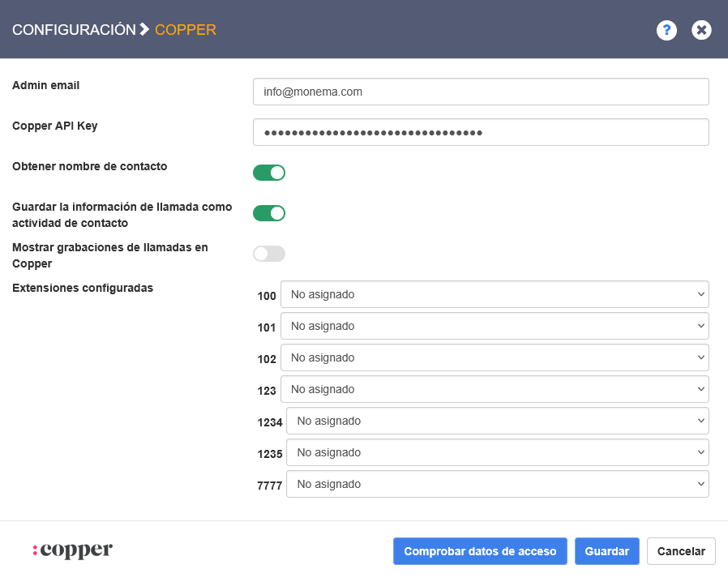Open dropdown for extension 1234
Viewport: 728px width, 582px height.
click(x=497, y=421)
